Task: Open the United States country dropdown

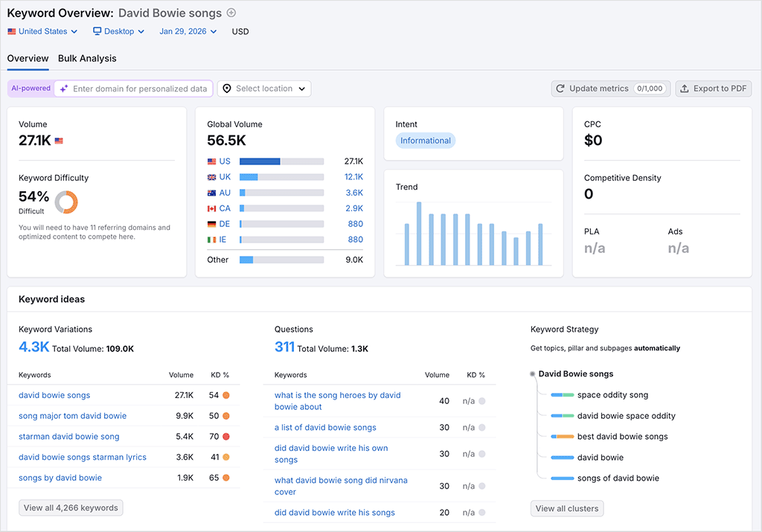Action: click(x=42, y=31)
